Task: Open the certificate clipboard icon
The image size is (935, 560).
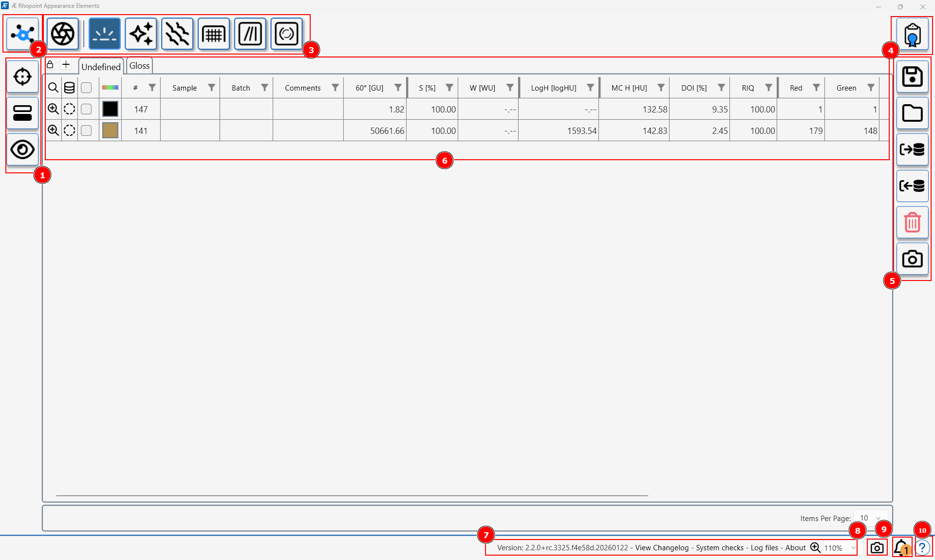Action: (912, 35)
